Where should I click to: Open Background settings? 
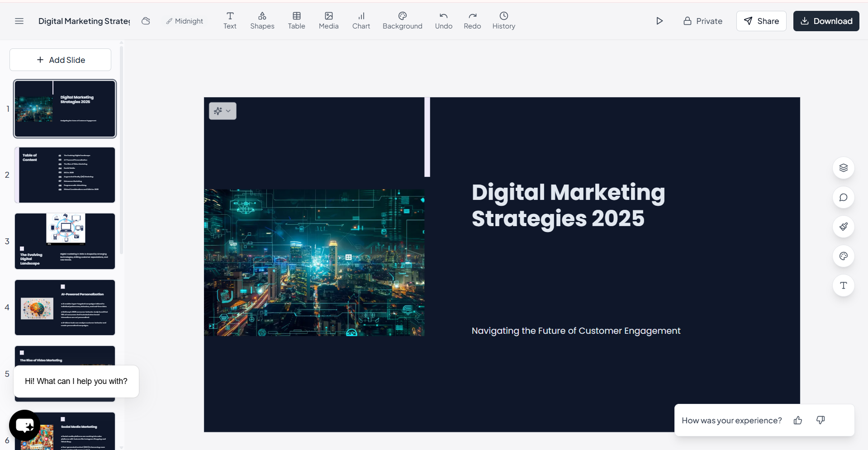[x=403, y=21]
